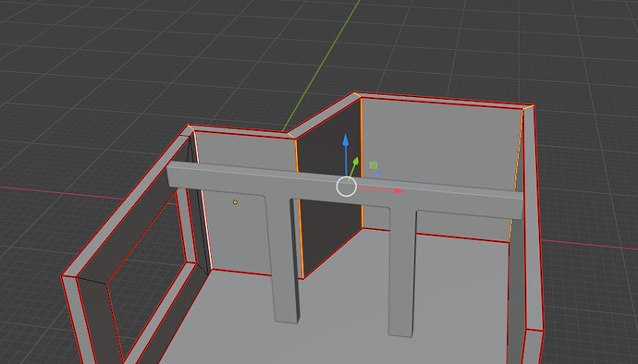
Task: Select the horizontal beam object
Action: 344,190
